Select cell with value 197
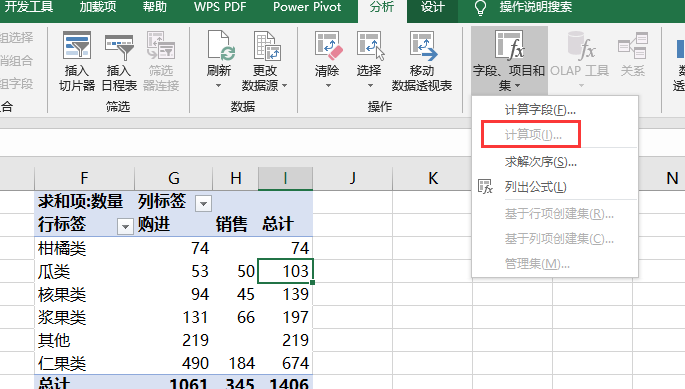Screen dimensions: 685x389 pyautogui.click(x=285, y=317)
